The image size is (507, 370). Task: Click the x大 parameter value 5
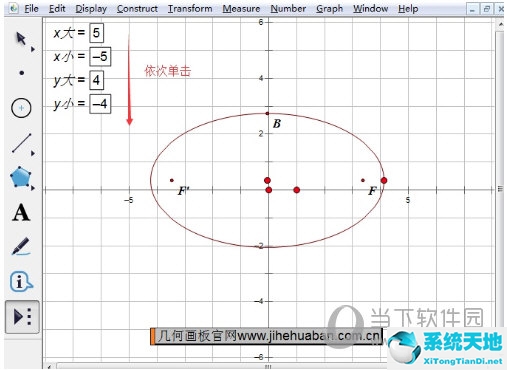pos(96,33)
